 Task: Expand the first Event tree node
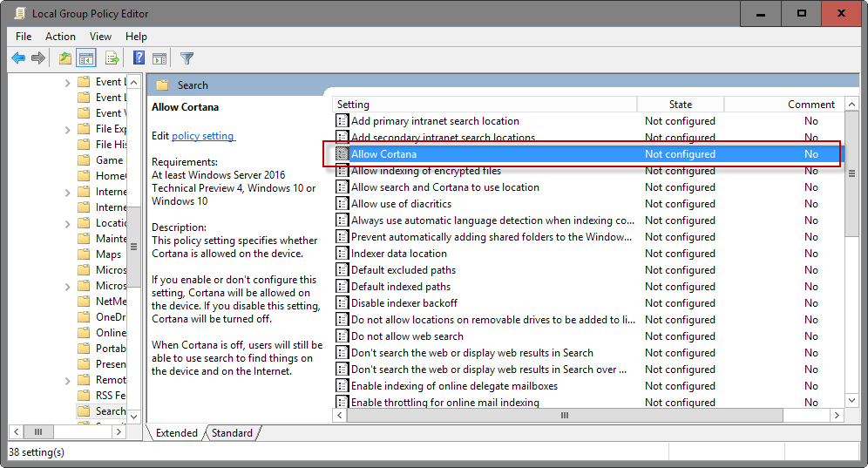67,83
